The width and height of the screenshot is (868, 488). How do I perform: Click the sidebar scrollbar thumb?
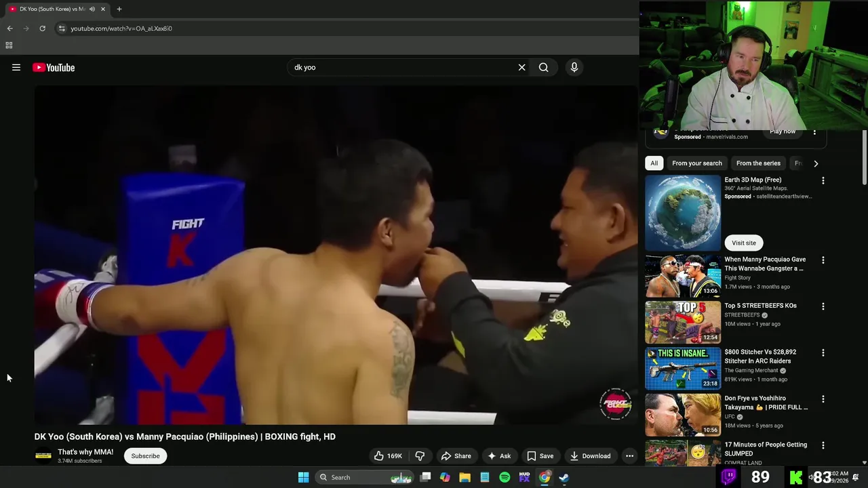coord(865,157)
